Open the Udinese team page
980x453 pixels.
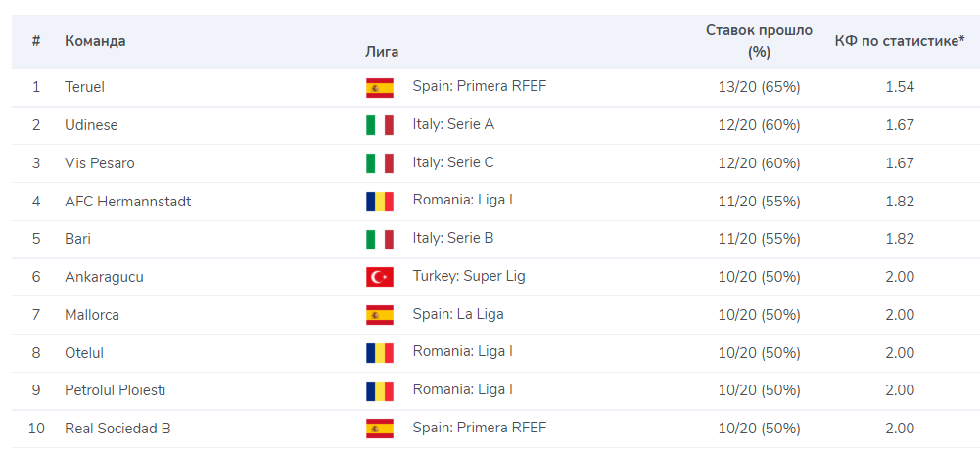coord(91,125)
